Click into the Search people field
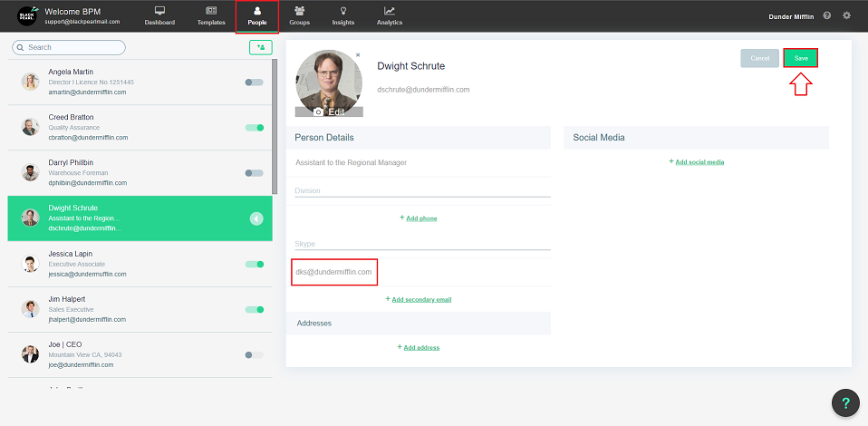Image resolution: width=868 pixels, height=426 pixels. 69,47
